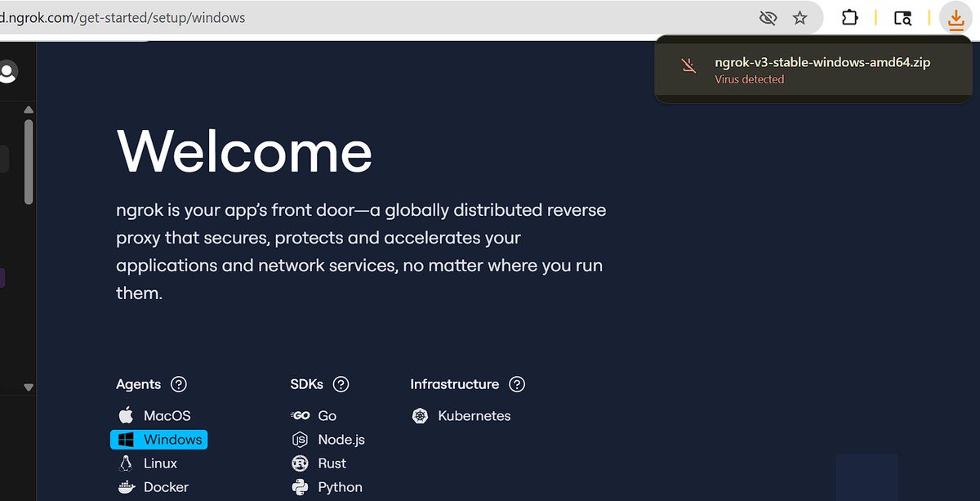This screenshot has width=980, height=501.
Task: Click the Node.js hexagon icon
Action: [300, 440]
